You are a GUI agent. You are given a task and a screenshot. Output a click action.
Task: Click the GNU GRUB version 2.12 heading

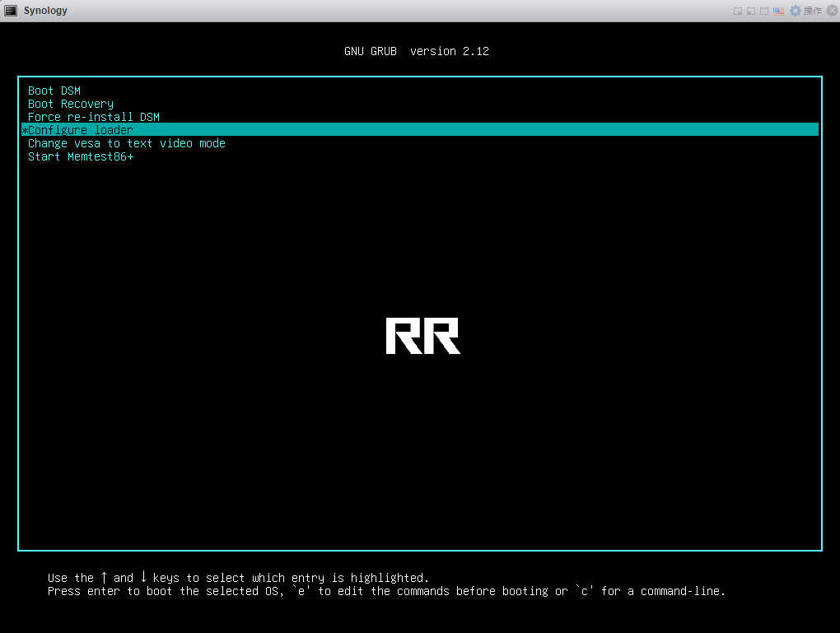[417, 51]
